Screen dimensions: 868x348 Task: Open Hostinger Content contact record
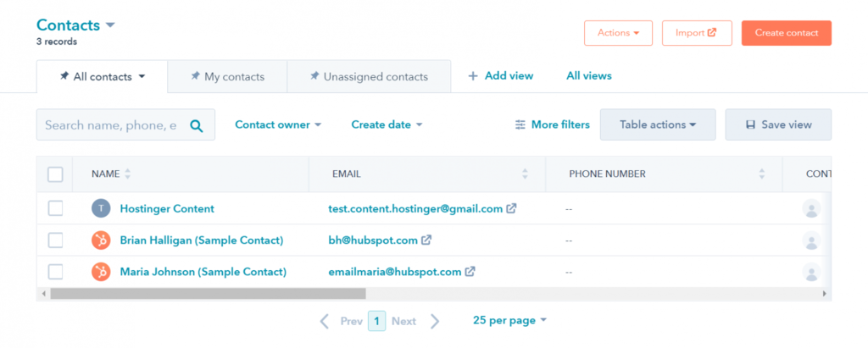[x=167, y=208]
